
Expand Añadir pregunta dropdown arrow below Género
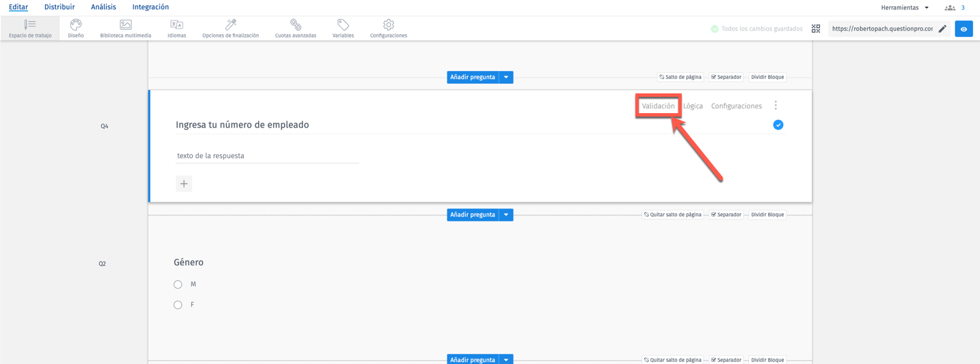[506, 359]
